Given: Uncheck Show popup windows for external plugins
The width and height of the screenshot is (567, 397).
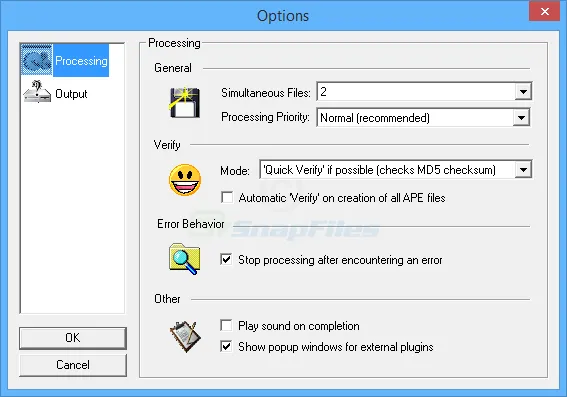Looking at the screenshot, I should [x=226, y=346].
